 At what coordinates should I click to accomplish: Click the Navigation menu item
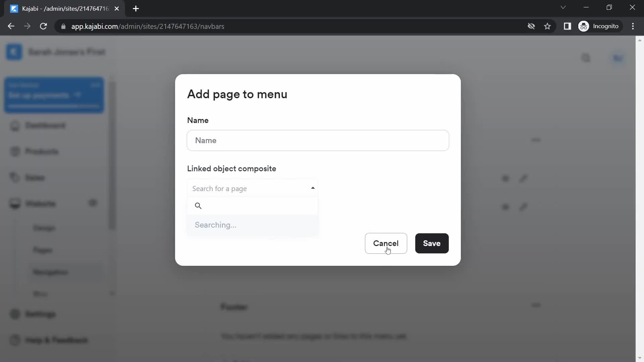tap(50, 272)
